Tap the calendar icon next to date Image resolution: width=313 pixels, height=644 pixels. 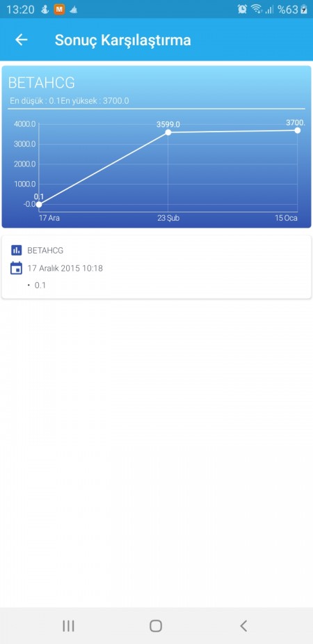(16, 268)
